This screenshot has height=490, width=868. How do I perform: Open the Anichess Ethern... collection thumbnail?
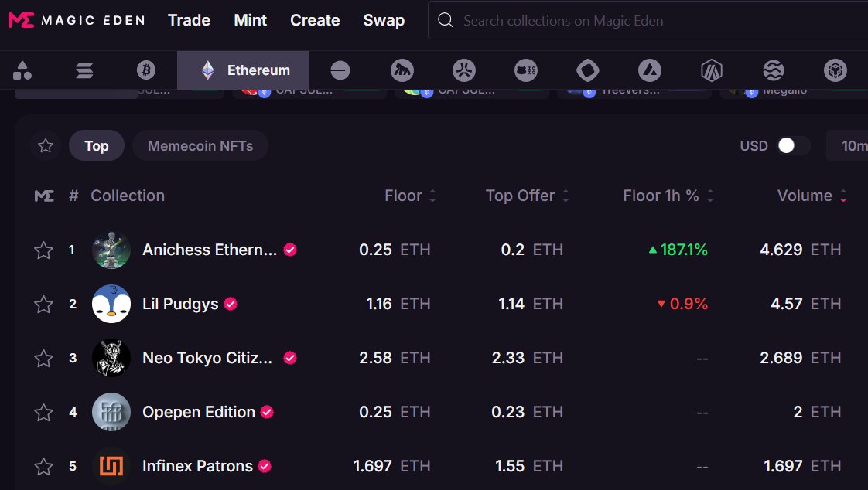click(111, 250)
